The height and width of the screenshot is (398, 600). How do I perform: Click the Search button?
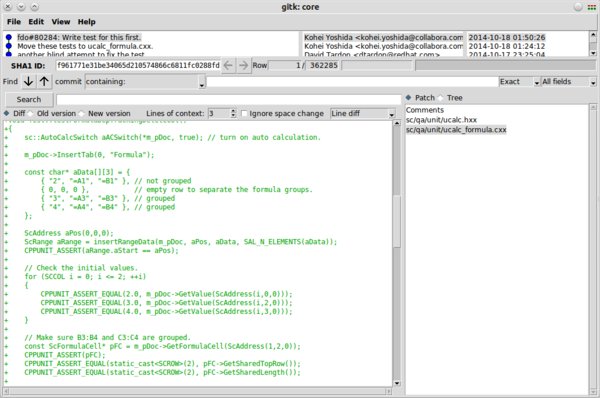(29, 100)
